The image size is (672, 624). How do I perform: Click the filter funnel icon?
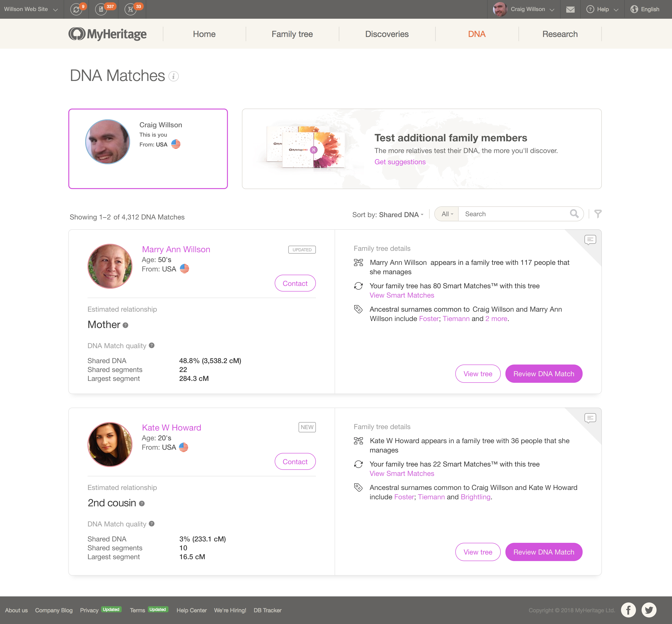pyautogui.click(x=598, y=214)
